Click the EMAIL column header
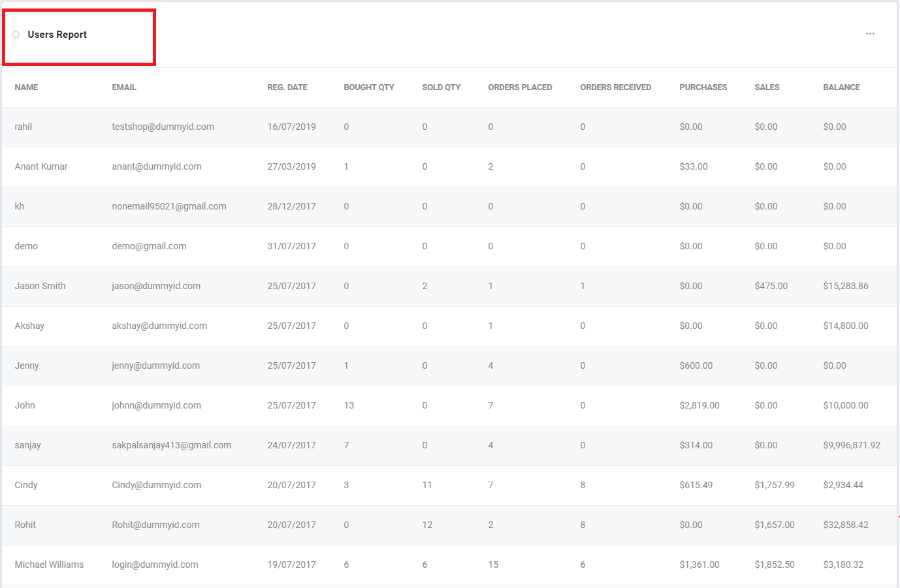The width and height of the screenshot is (900, 588). click(124, 87)
